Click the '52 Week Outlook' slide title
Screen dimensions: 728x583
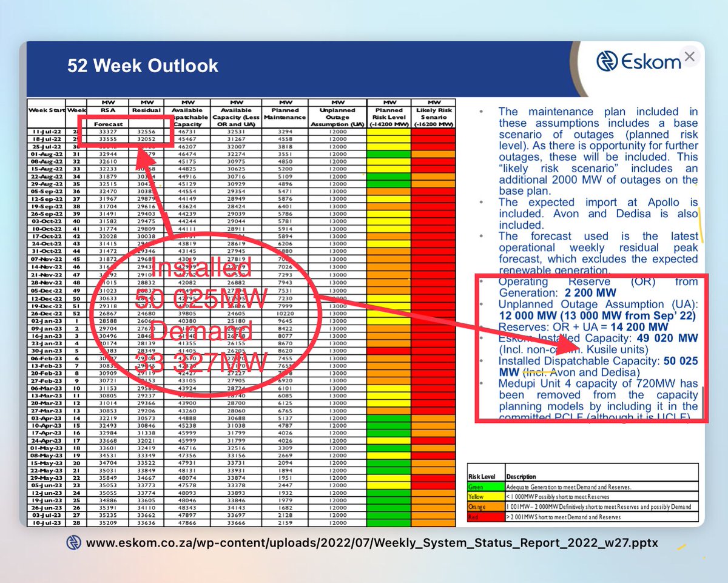pyautogui.click(x=143, y=66)
